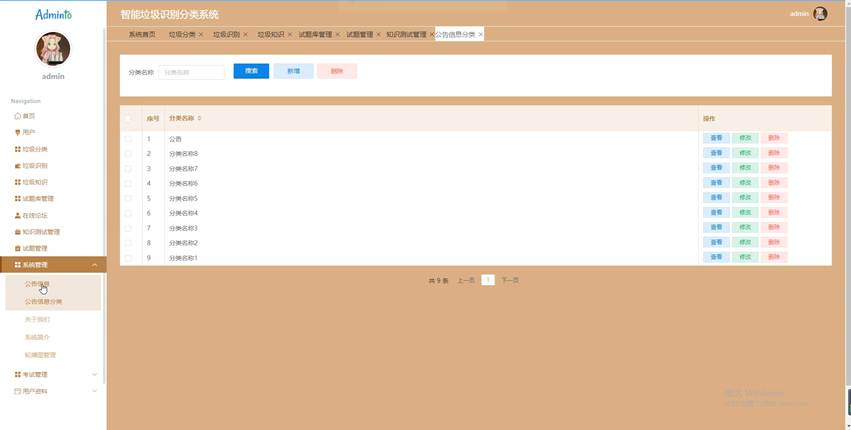Image resolution: width=851 pixels, height=430 pixels.
Task: Click the admin avatar in the top right
Action: (x=820, y=14)
